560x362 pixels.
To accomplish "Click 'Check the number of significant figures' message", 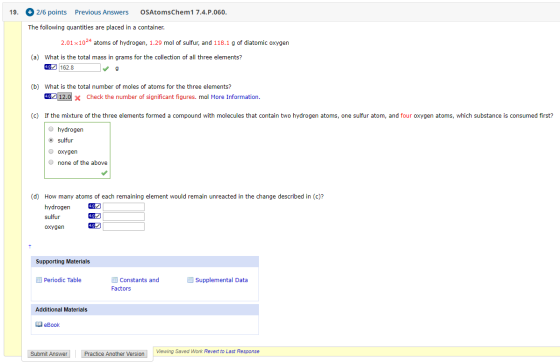I will [x=141, y=97].
